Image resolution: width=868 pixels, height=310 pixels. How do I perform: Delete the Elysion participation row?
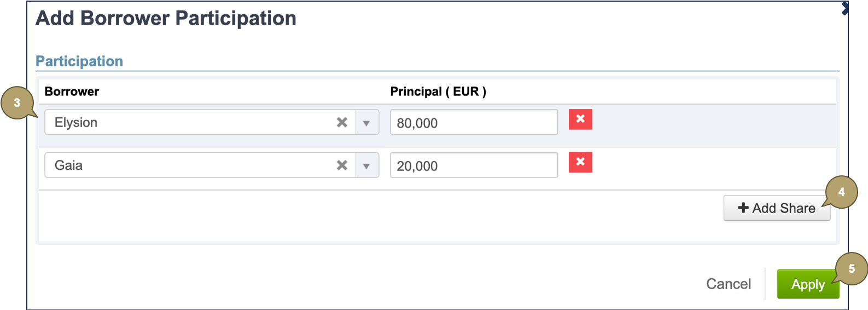(580, 119)
